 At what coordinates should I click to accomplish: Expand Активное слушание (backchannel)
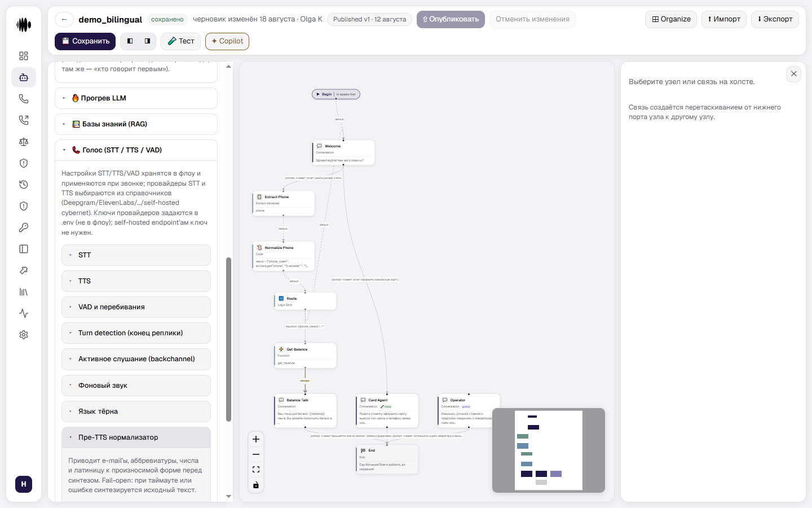tap(136, 359)
